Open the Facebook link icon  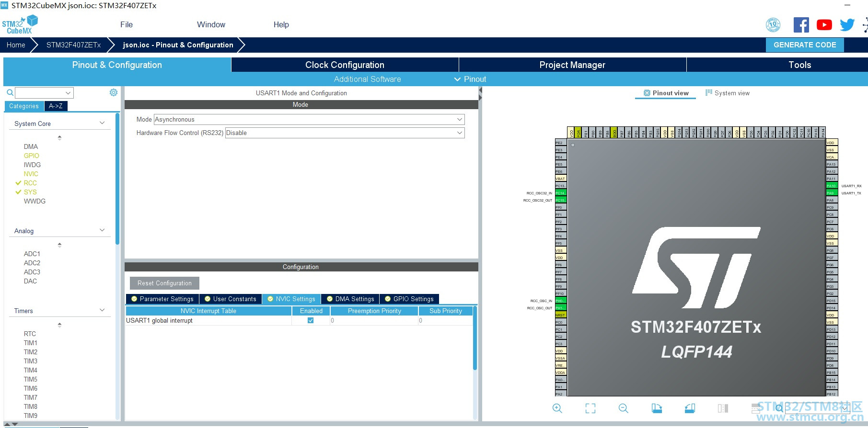(x=801, y=25)
